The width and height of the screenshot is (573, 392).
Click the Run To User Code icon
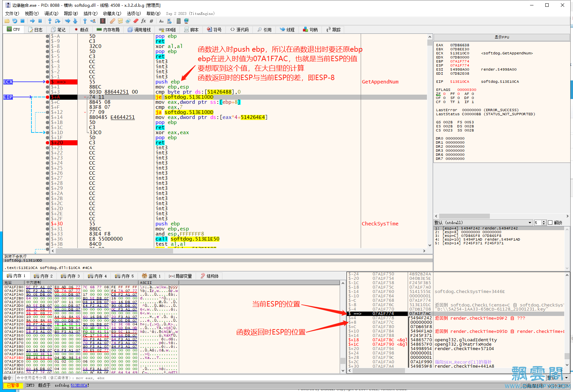pos(93,21)
